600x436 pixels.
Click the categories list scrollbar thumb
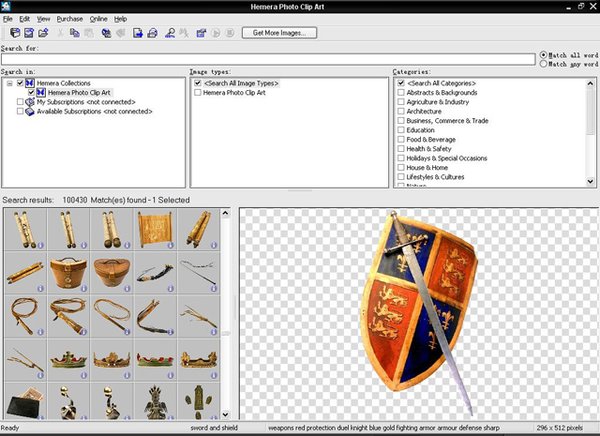pyautogui.click(x=590, y=111)
